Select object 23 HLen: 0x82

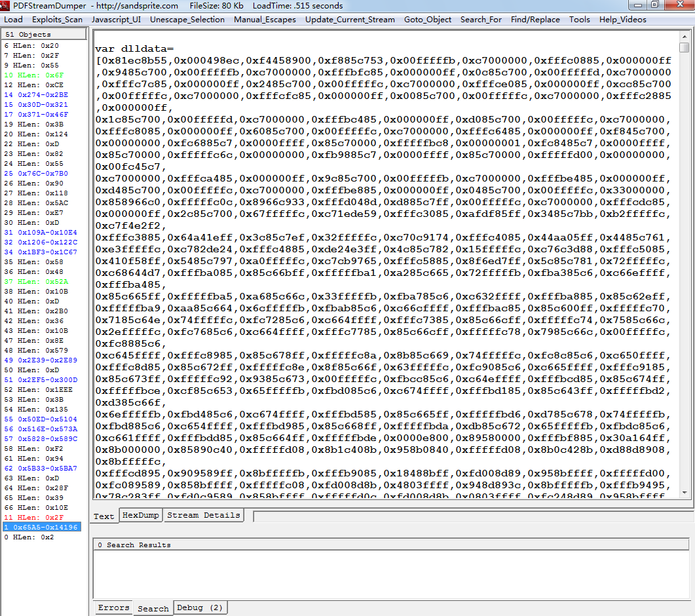pyautogui.click(x=33, y=153)
